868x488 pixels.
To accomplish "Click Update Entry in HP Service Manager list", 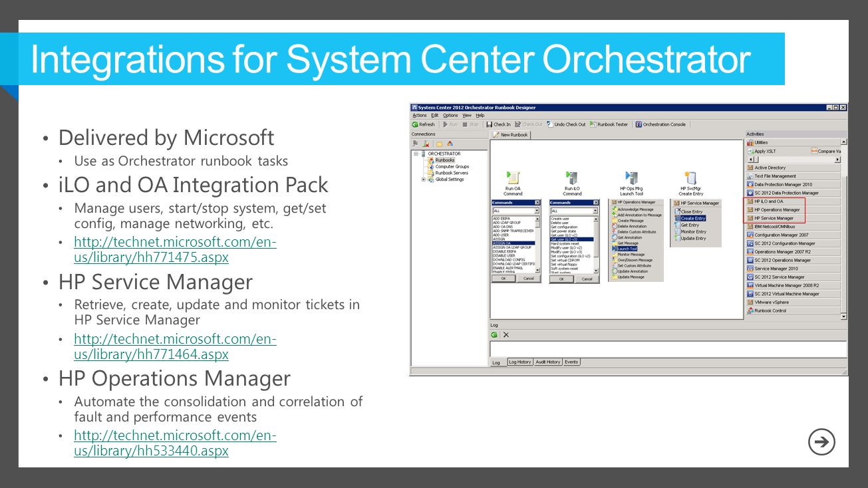I will 690,238.
